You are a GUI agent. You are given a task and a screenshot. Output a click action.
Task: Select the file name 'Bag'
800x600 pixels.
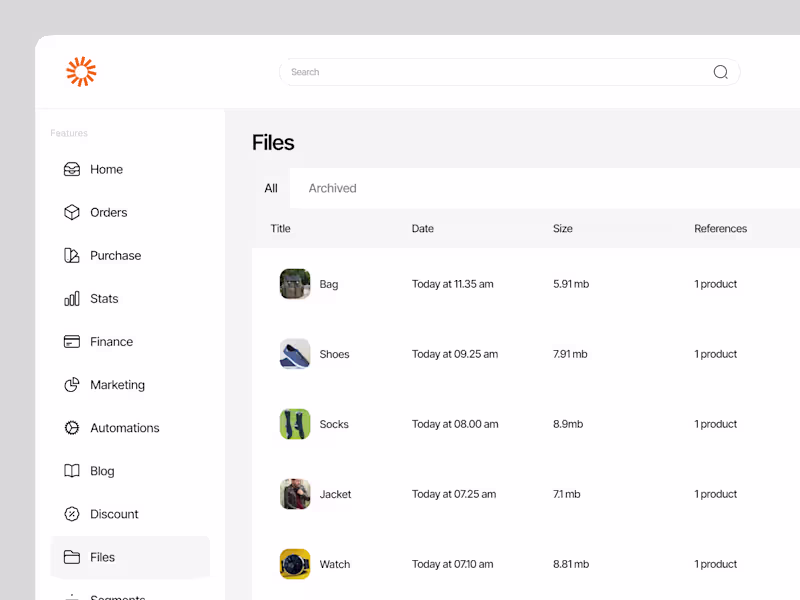click(x=329, y=284)
